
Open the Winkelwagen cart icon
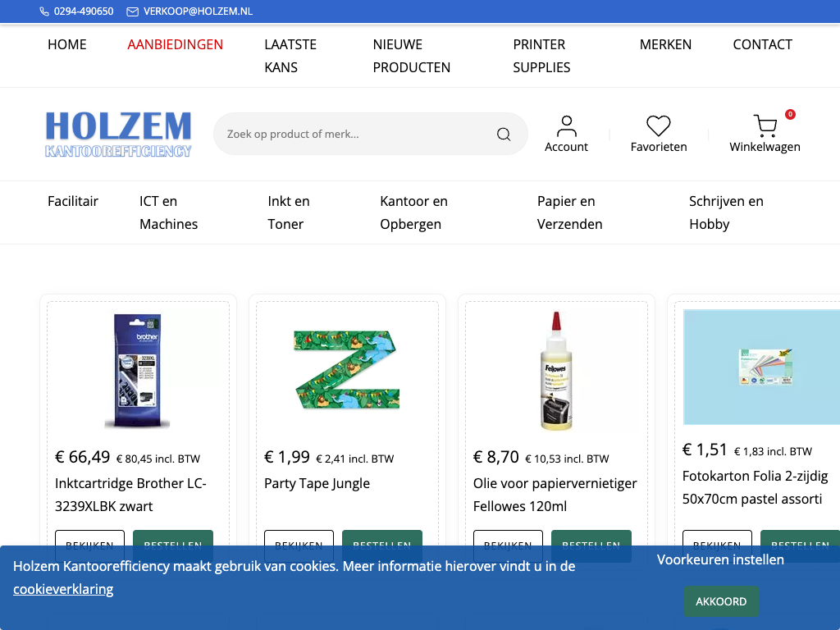[x=765, y=126]
